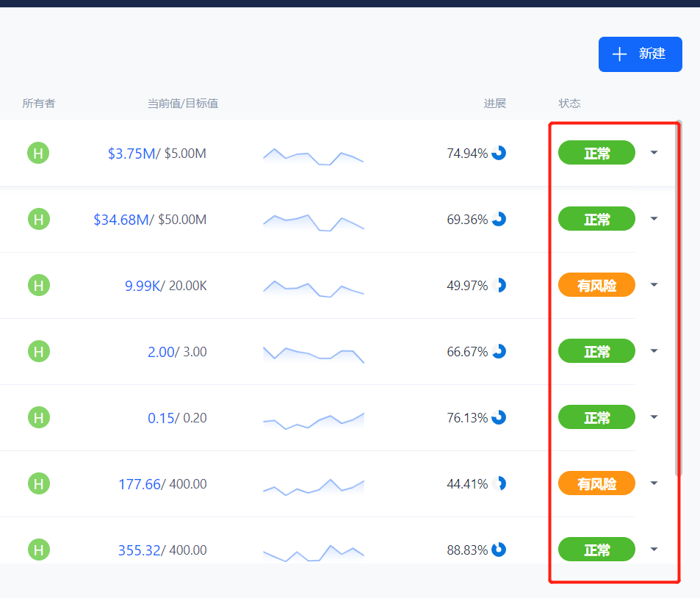This screenshot has height=598, width=700.
Task: Click progress ring icon beside 74.94%
Action: click(x=499, y=153)
